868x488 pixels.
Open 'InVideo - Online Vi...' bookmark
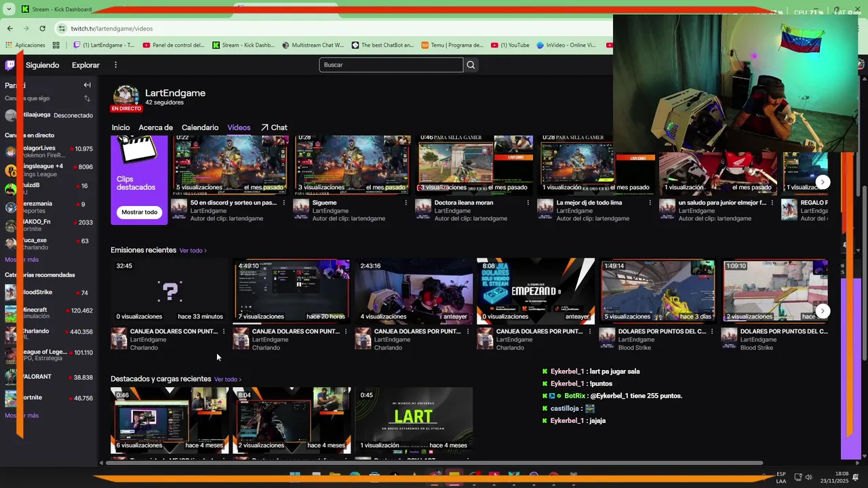point(566,45)
